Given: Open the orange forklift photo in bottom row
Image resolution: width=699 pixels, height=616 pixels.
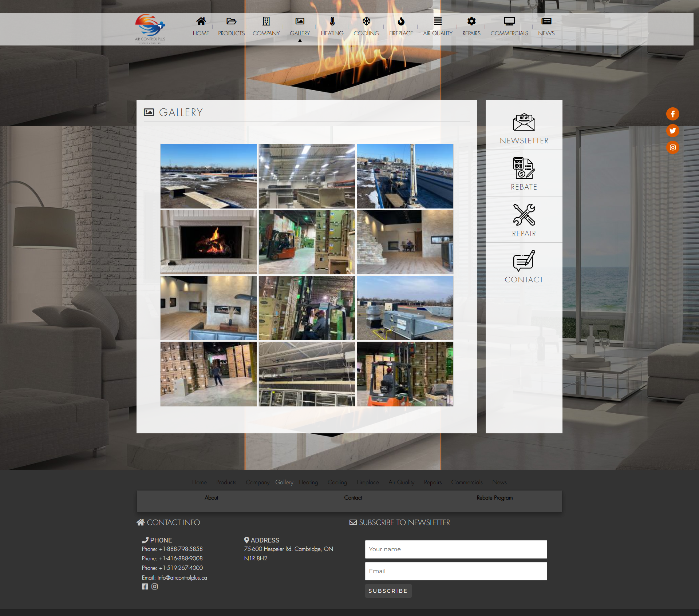Looking at the screenshot, I should pyautogui.click(x=405, y=374).
